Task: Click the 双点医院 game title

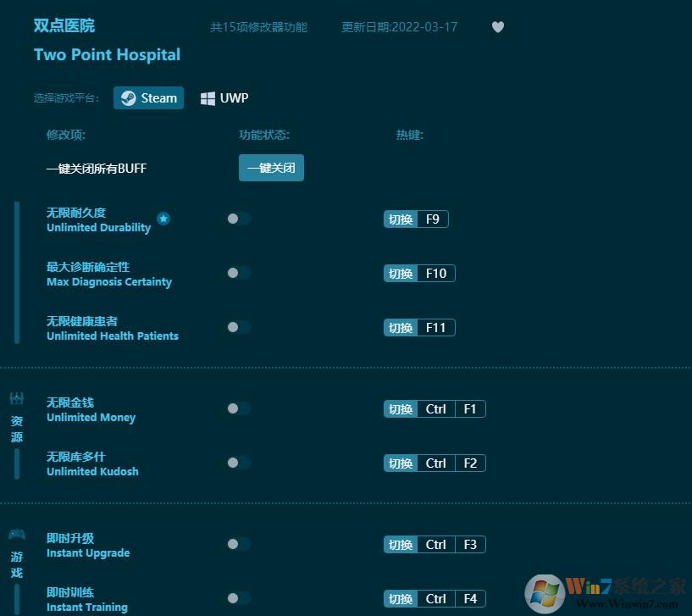Action: tap(64, 25)
